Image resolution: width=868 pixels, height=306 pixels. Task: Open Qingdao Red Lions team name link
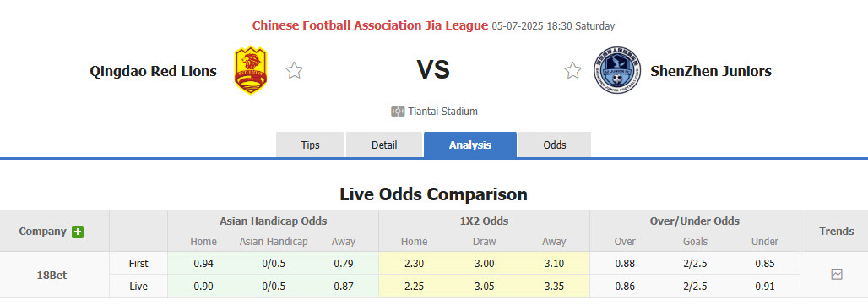tap(154, 71)
